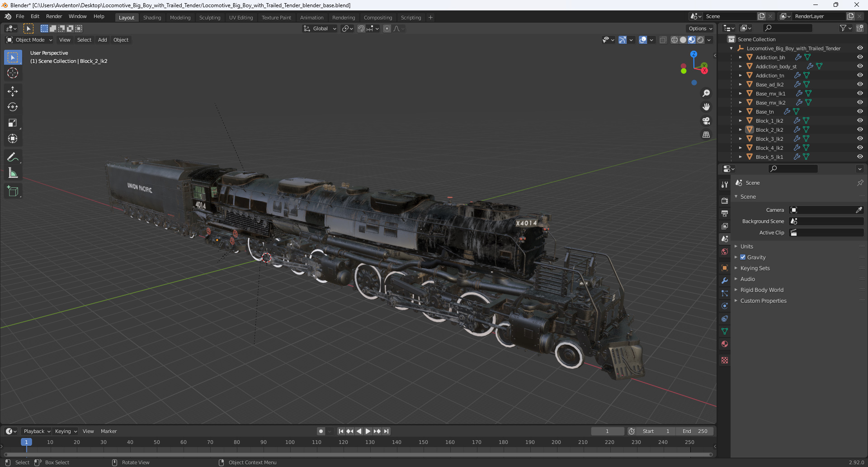Expand Block_1_lk2 in outliner tree
Viewport: 868px width, 467px height.
click(x=740, y=121)
